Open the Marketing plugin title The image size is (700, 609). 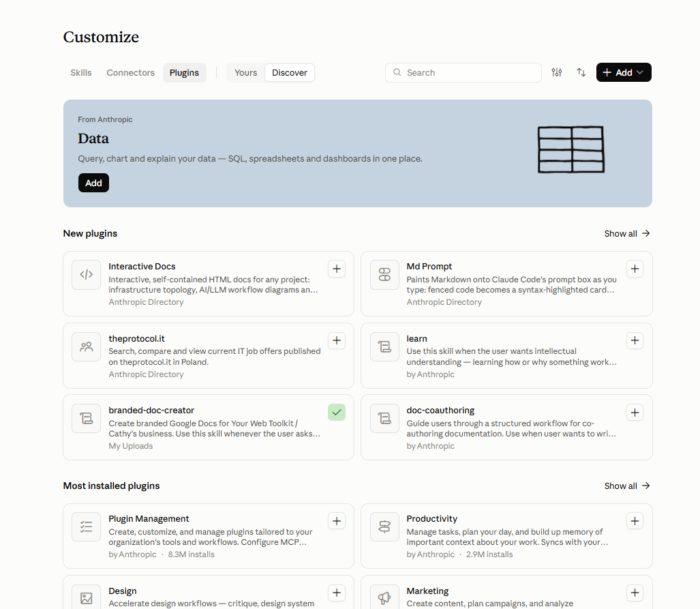click(427, 591)
